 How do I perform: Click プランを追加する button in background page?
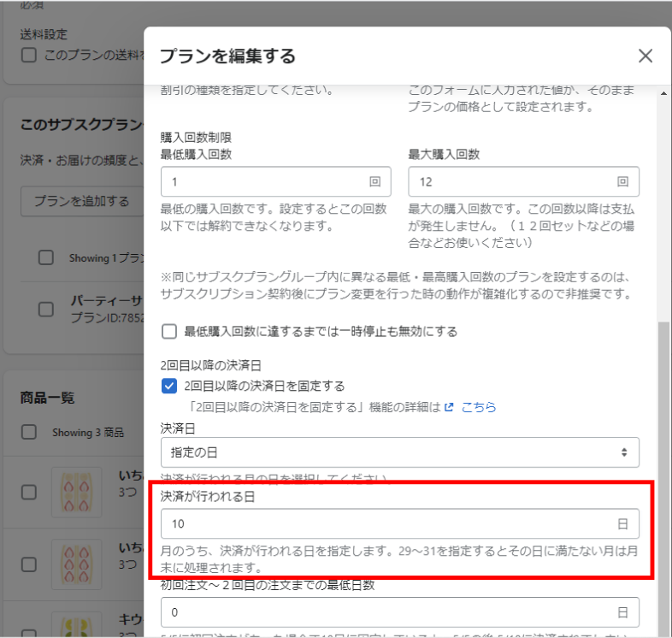tap(82, 201)
